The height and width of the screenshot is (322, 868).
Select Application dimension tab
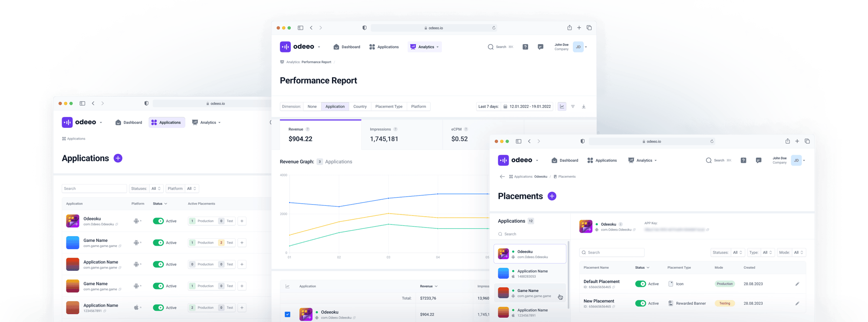coord(335,107)
